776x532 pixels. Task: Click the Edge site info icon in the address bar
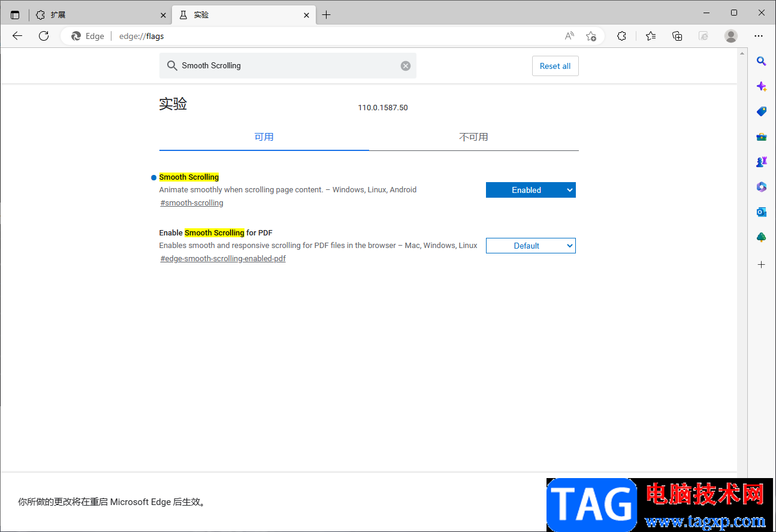[x=87, y=36]
